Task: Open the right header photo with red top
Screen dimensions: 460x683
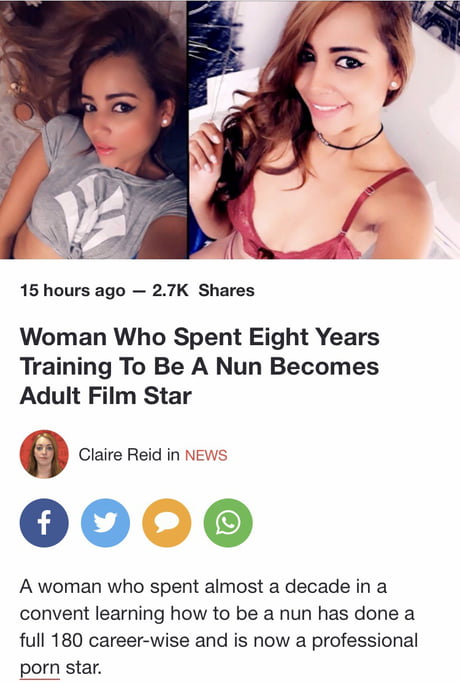Action: [x=324, y=129]
